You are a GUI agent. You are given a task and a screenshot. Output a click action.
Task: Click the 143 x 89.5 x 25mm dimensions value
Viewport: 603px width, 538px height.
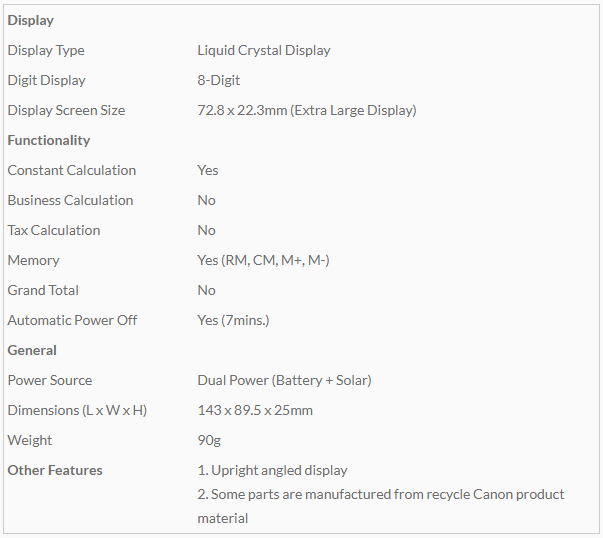pyautogui.click(x=255, y=410)
